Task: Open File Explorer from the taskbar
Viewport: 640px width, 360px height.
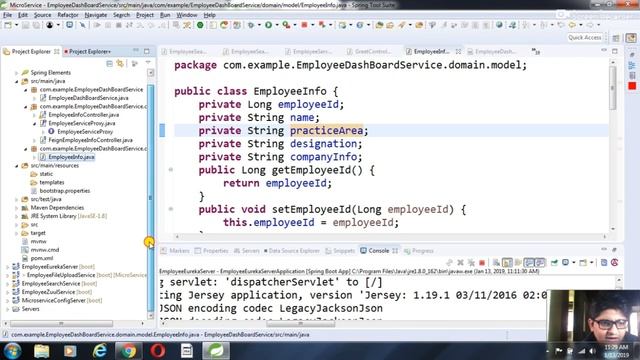Action: coord(41,351)
